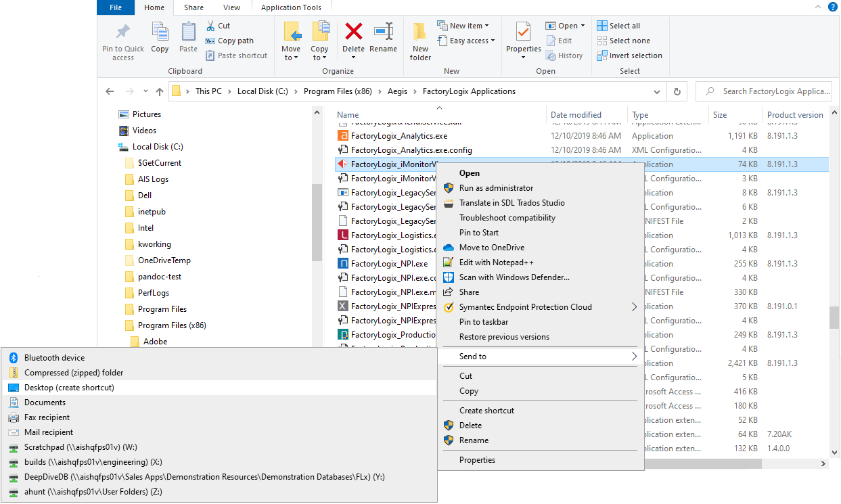Click the Paste icon in the Clipboard group
841x504 pixels.
tap(187, 37)
